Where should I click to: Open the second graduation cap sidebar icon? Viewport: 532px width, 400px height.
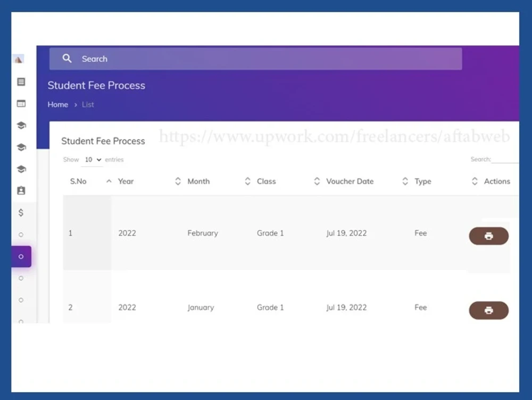pos(21,147)
